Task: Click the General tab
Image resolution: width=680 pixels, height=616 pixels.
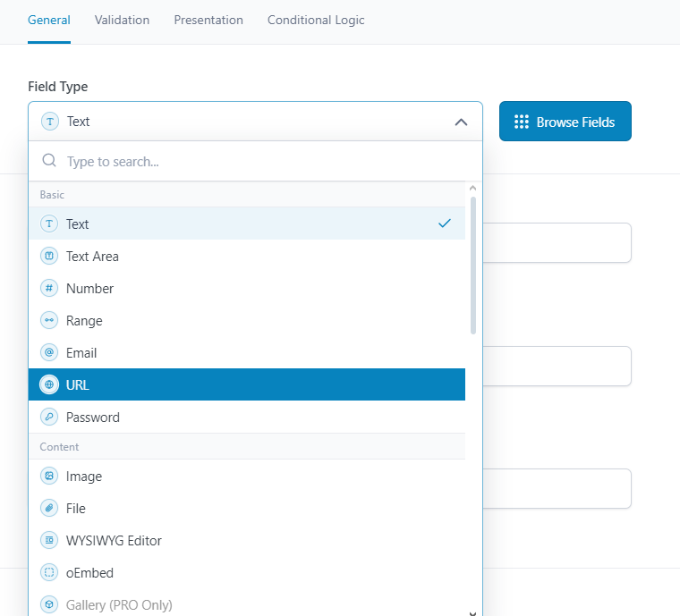Action: [49, 20]
